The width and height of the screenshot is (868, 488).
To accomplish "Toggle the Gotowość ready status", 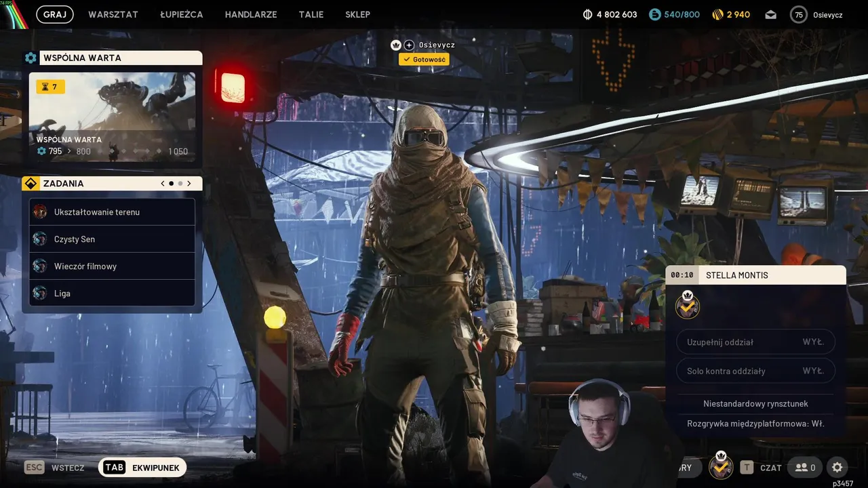I will click(424, 60).
